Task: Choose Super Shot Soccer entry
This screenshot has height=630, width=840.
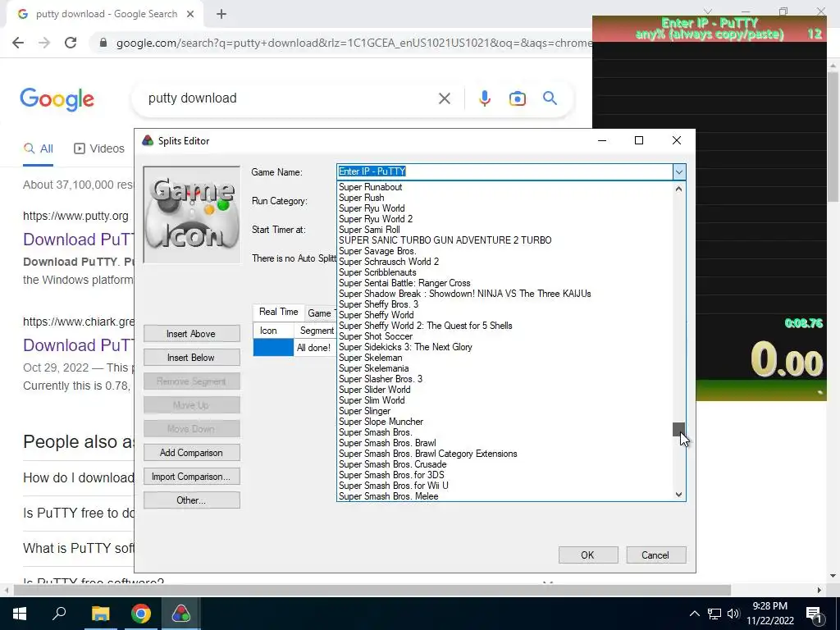Action: (x=376, y=336)
